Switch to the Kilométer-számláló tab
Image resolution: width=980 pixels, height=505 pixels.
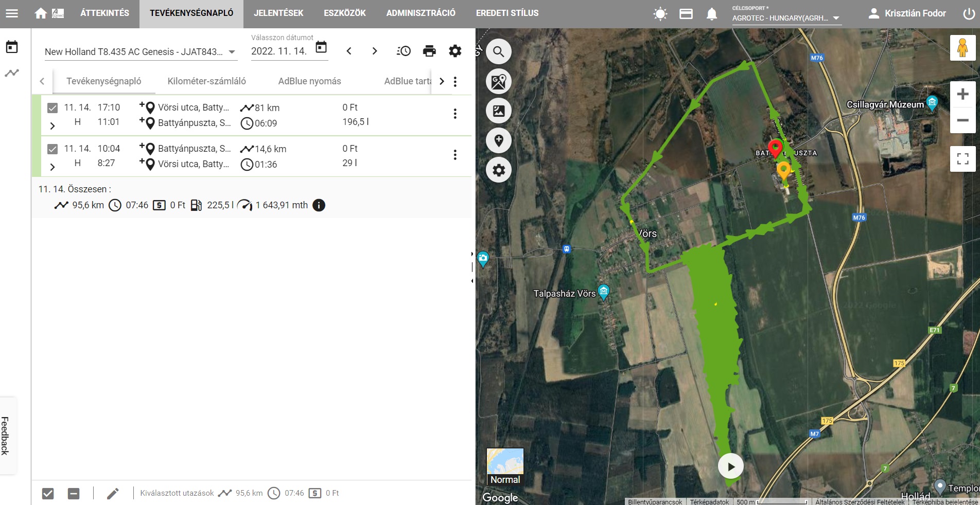(206, 81)
